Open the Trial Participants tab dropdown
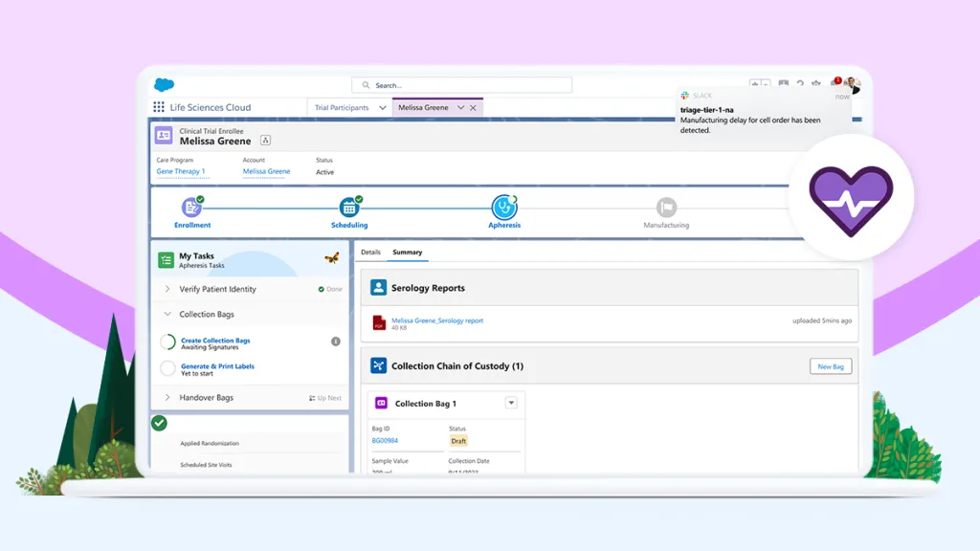The height and width of the screenshot is (551, 980). click(x=383, y=107)
